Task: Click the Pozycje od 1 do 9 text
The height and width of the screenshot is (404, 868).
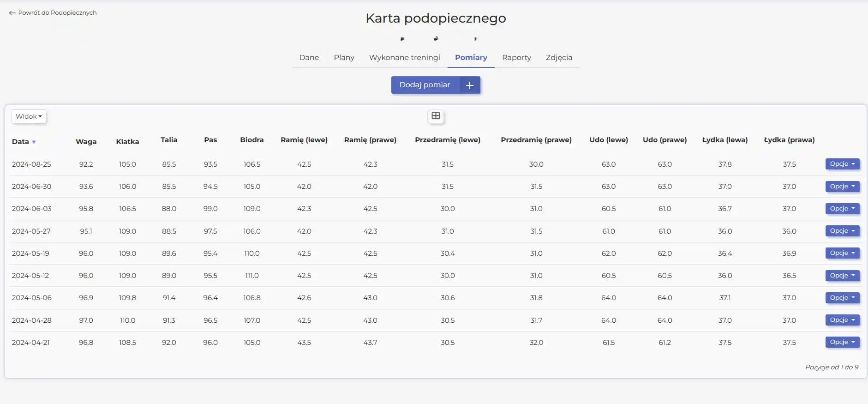Action: 832,367
